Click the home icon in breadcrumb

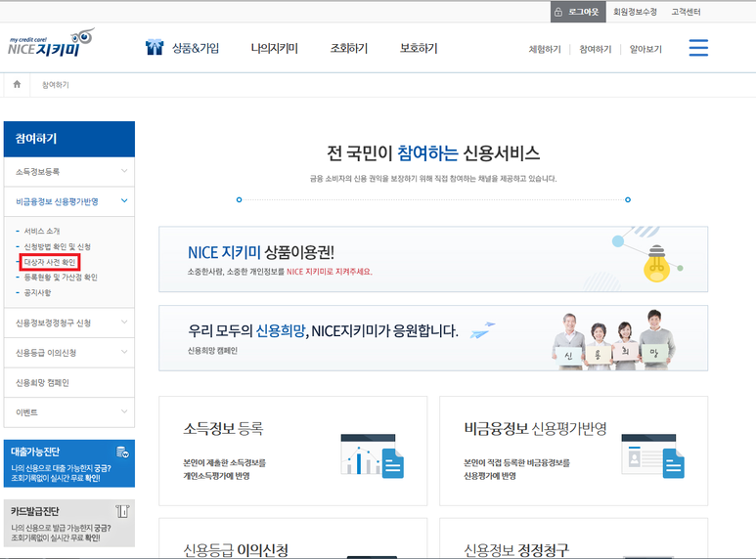click(x=17, y=84)
